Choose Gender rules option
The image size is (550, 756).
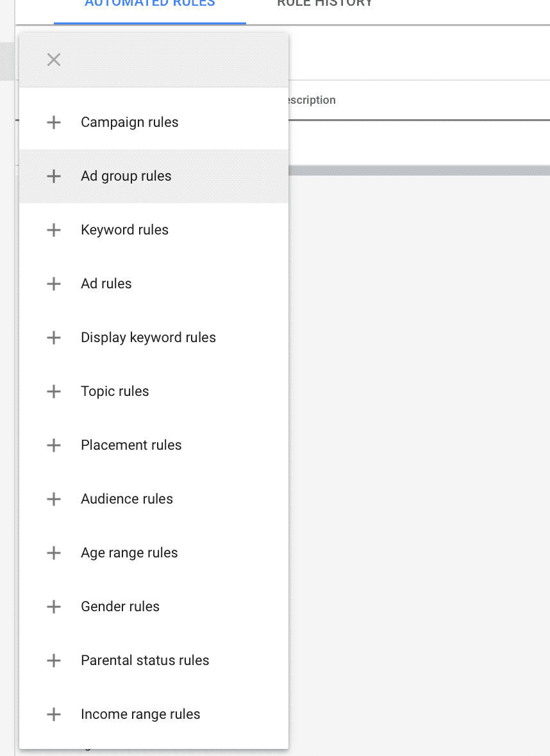[153, 607]
